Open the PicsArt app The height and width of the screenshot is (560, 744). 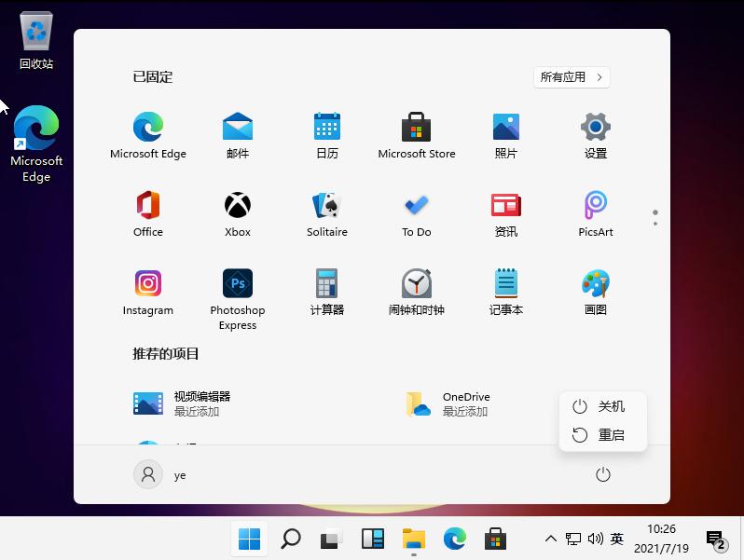(595, 206)
